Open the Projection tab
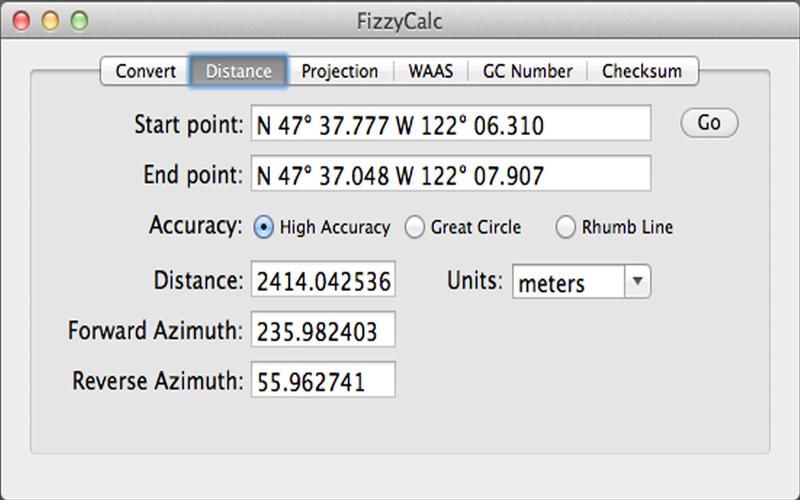800x500 pixels. [x=340, y=71]
